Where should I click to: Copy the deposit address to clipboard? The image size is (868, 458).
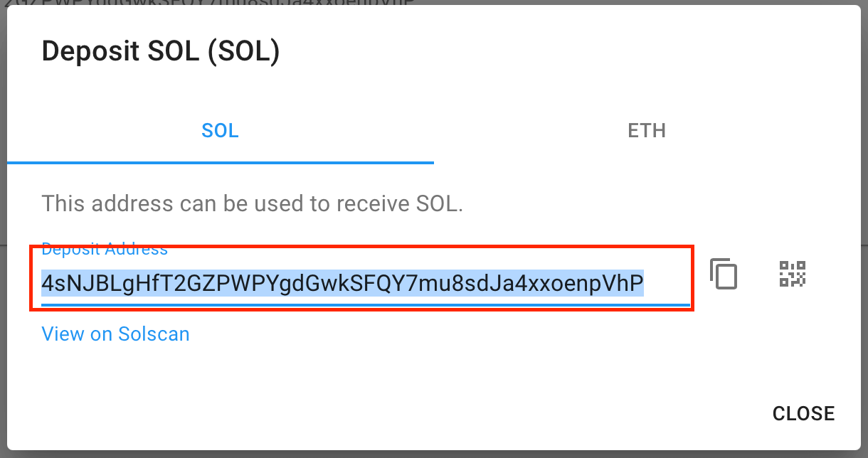(724, 274)
